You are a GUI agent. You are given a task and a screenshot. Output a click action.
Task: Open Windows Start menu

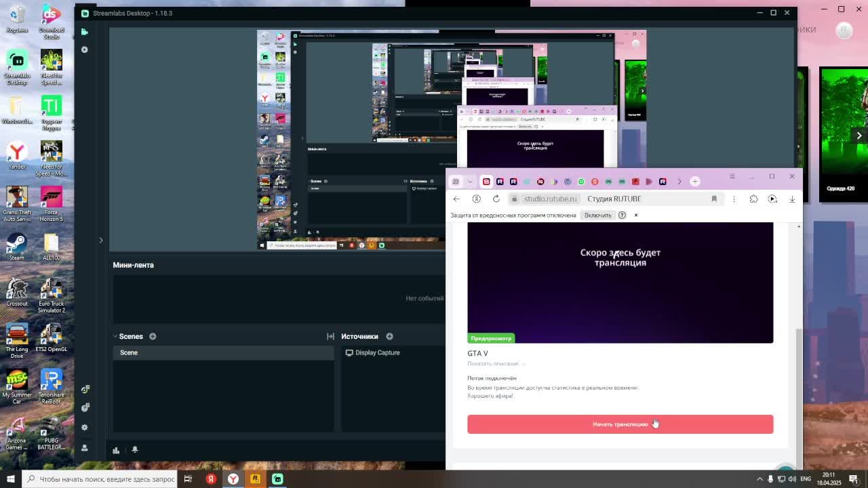pyautogui.click(x=10, y=479)
